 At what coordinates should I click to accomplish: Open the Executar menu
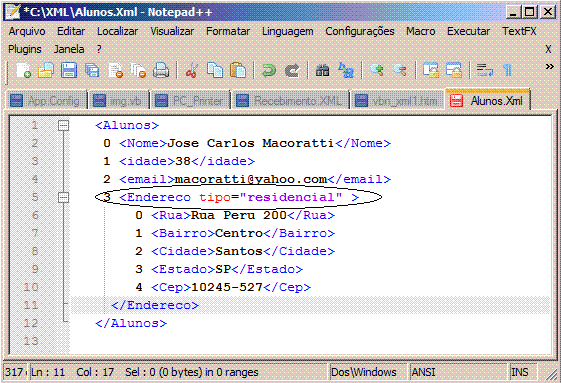pyautogui.click(x=468, y=31)
